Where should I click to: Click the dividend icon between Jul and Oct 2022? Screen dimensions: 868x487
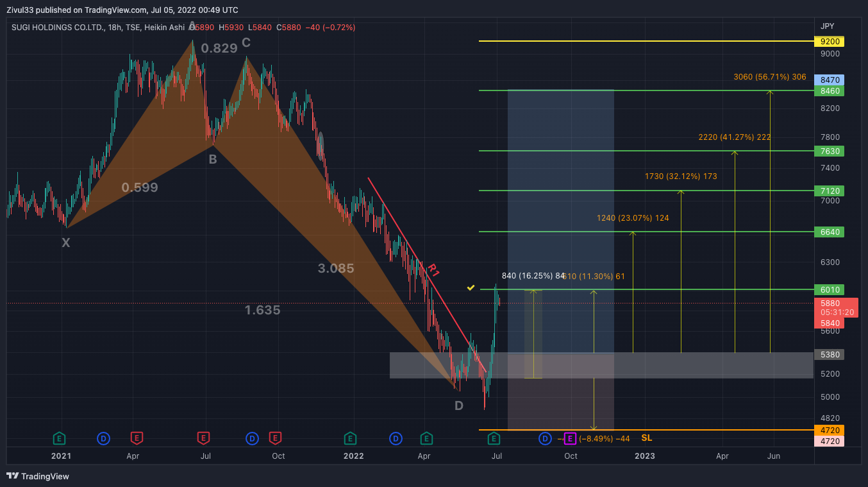point(544,438)
